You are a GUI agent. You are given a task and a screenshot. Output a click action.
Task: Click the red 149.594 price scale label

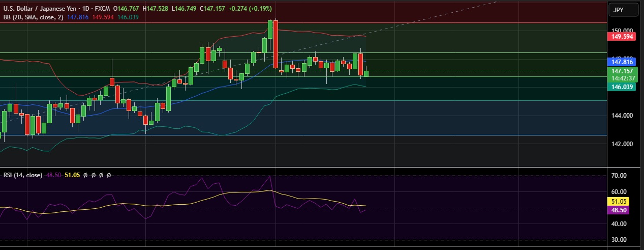click(622, 37)
